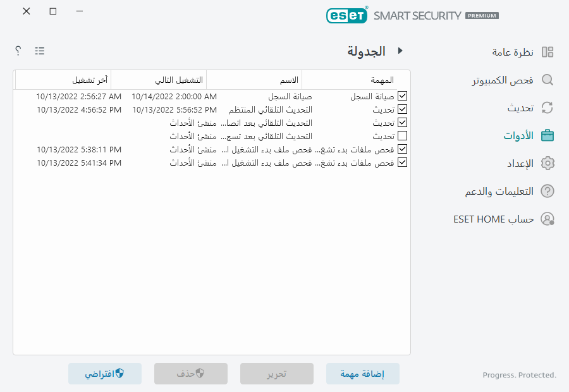Open the log list icon near the help icon
Viewport: 569px width, 392px height.
39,51
